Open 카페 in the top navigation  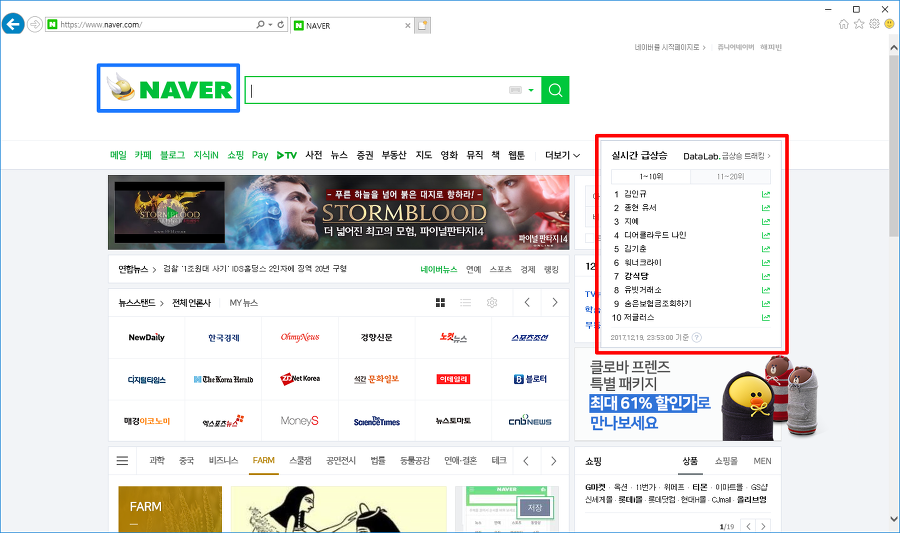[143, 155]
